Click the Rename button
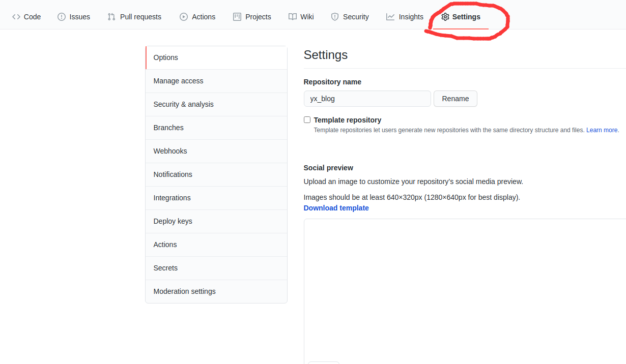 455,99
